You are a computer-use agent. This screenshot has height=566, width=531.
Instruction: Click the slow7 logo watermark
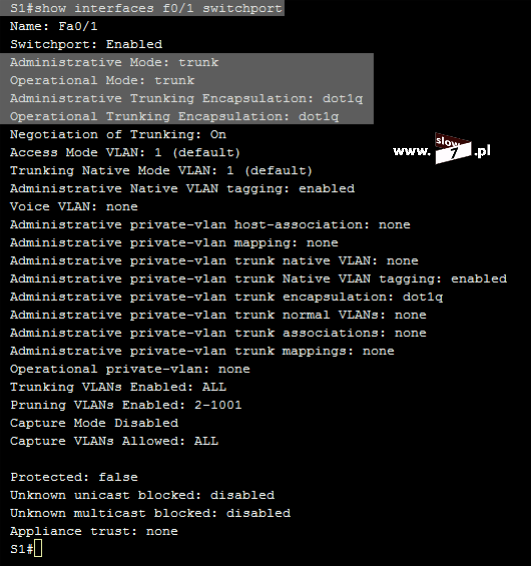coord(453,148)
